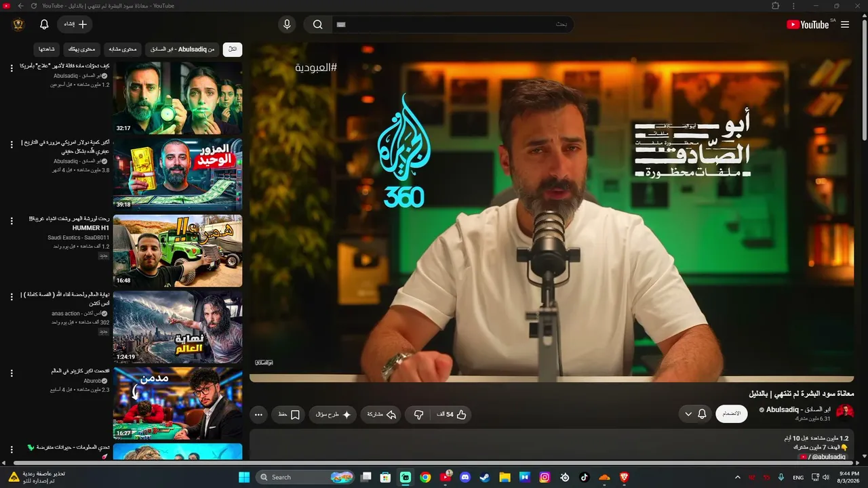The image size is (868, 488).
Task: Open the Abulsadiq channel avatar
Action: tap(845, 411)
